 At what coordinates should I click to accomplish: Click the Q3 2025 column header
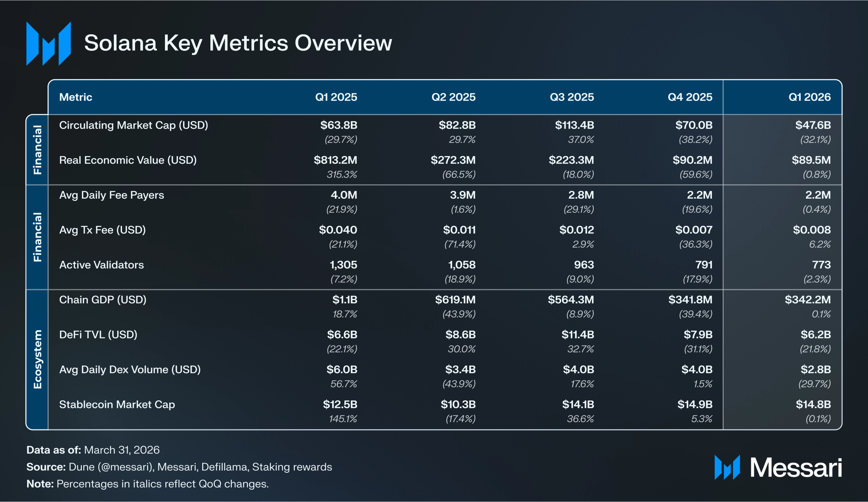click(x=572, y=97)
